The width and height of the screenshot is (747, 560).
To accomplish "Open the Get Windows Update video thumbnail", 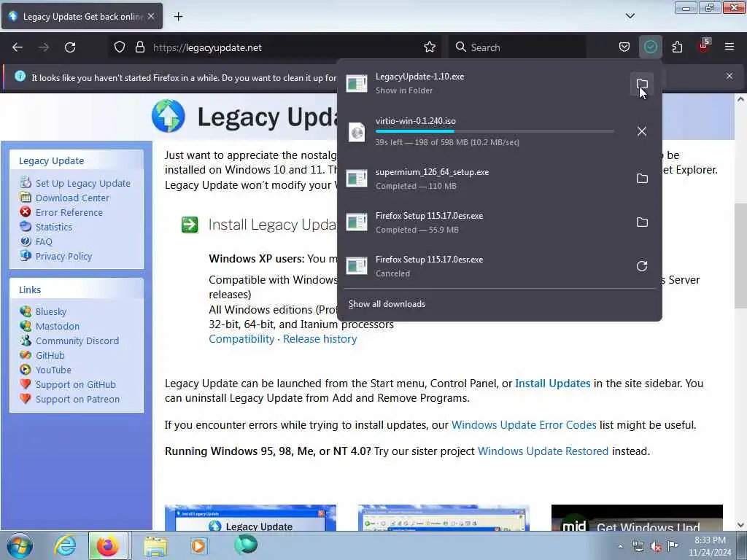I will (x=637, y=518).
